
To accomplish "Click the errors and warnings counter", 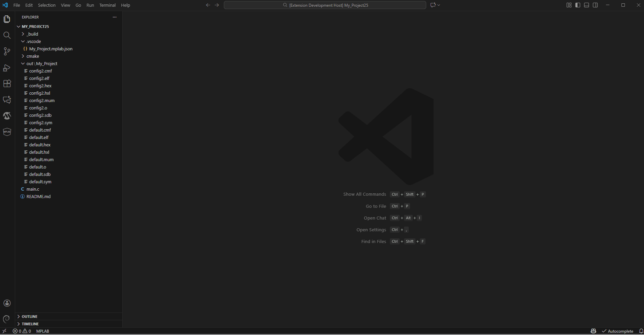I will pyautogui.click(x=22, y=331).
